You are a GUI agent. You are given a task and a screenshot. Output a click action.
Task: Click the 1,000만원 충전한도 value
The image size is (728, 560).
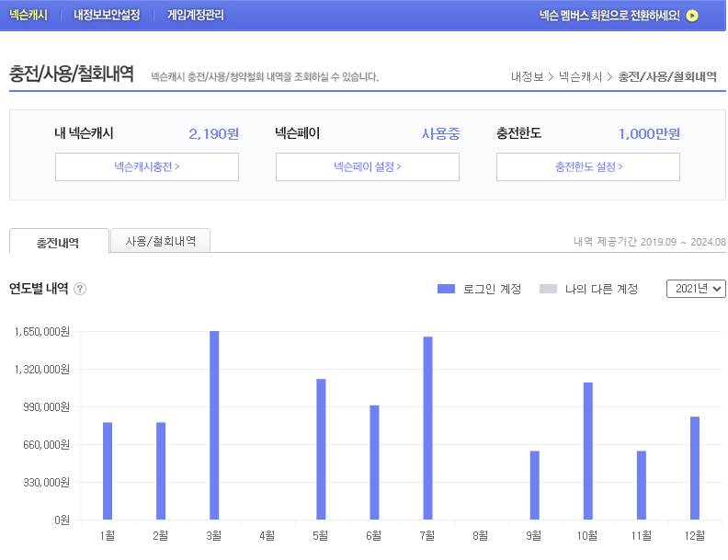pyautogui.click(x=649, y=133)
